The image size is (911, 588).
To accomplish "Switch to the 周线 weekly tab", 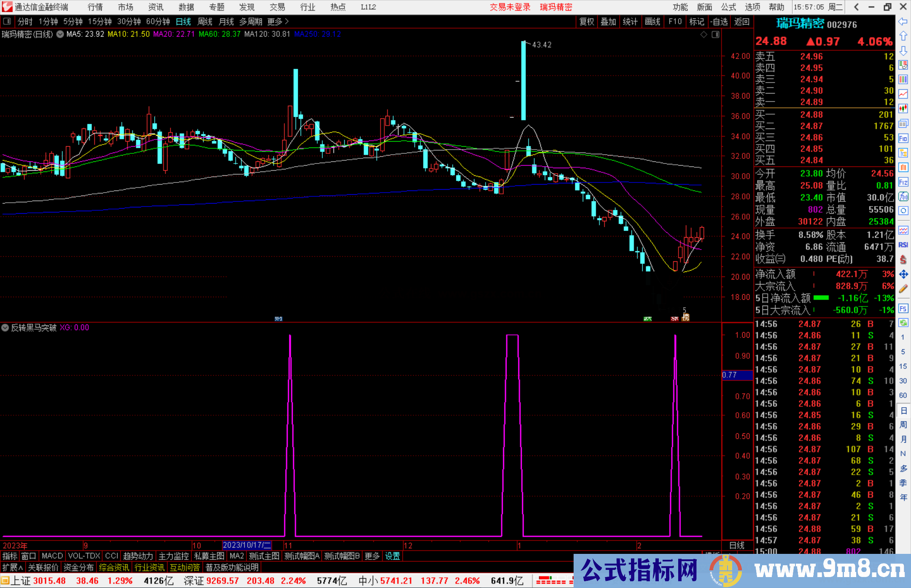I will [205, 21].
